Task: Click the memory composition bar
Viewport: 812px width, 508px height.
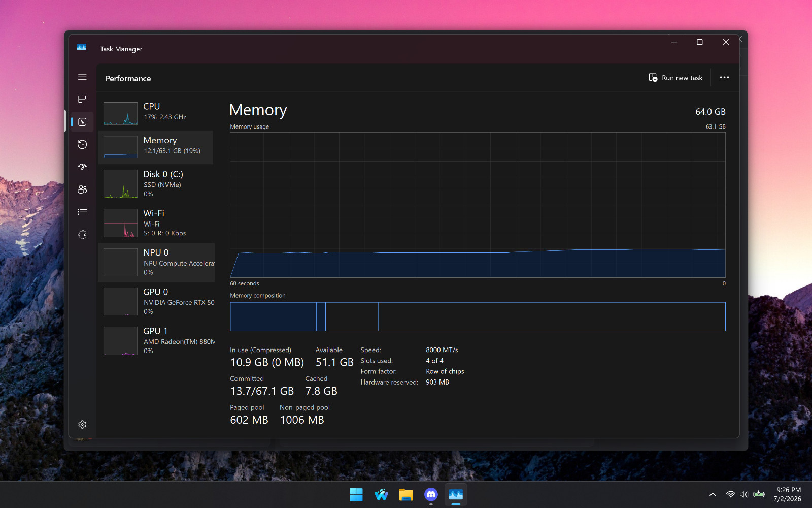Action: point(478,316)
